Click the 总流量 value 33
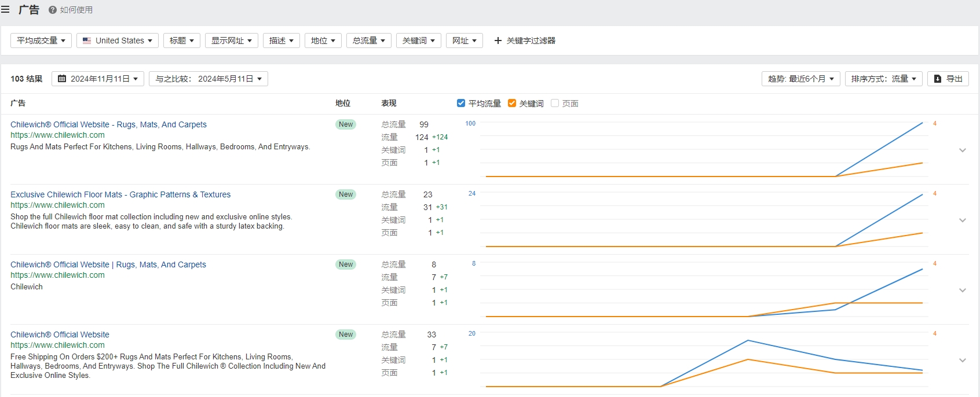Image resolution: width=980 pixels, height=397 pixels. point(432,334)
